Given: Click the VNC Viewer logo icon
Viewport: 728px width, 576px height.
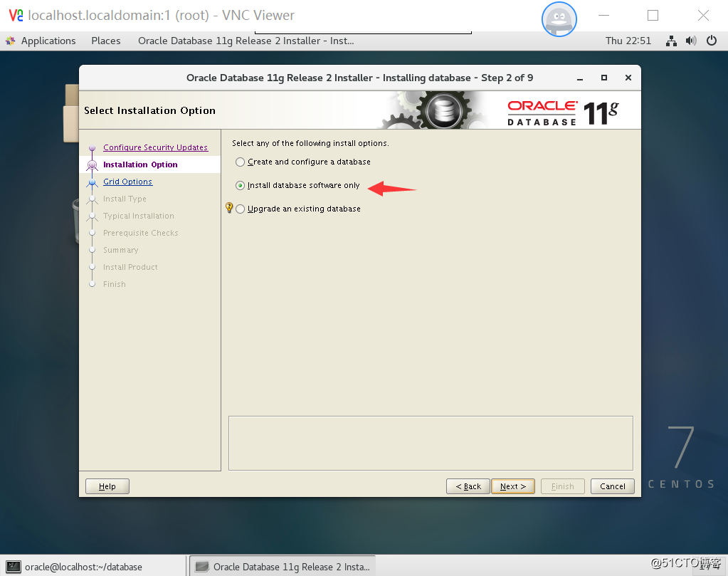Looking at the screenshot, I should click(x=16, y=16).
